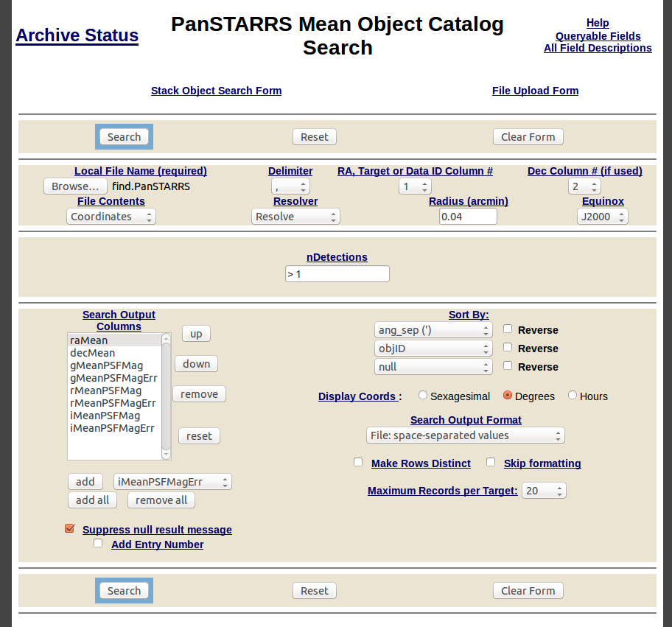Open the nDetections field description link
The image size is (672, 627).
point(337,257)
